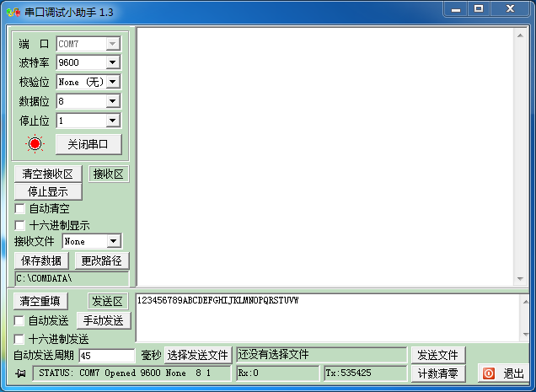Minimize the 串口调试小助手 window

456,9
